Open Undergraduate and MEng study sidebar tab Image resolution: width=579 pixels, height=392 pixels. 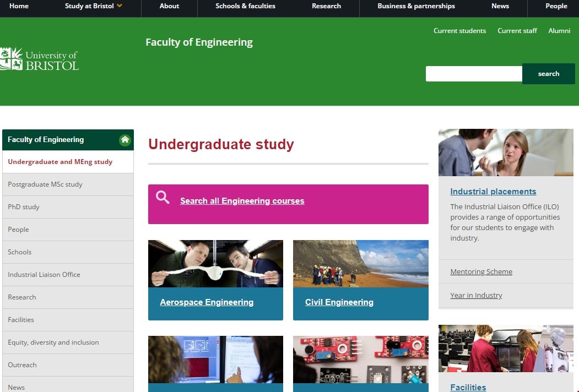tap(59, 161)
